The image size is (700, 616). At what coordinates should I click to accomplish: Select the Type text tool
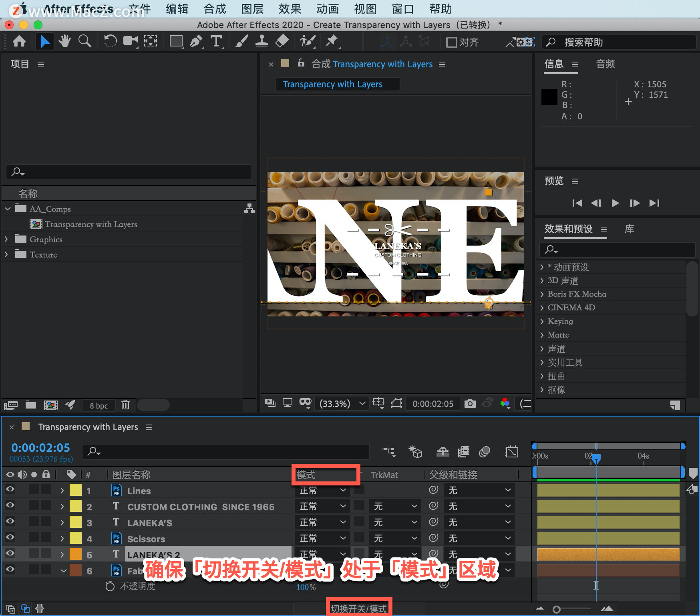pos(216,41)
